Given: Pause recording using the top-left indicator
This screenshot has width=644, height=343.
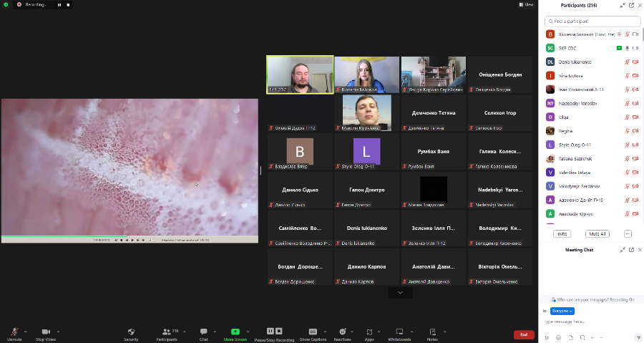Looking at the screenshot, I should tap(59, 5).
